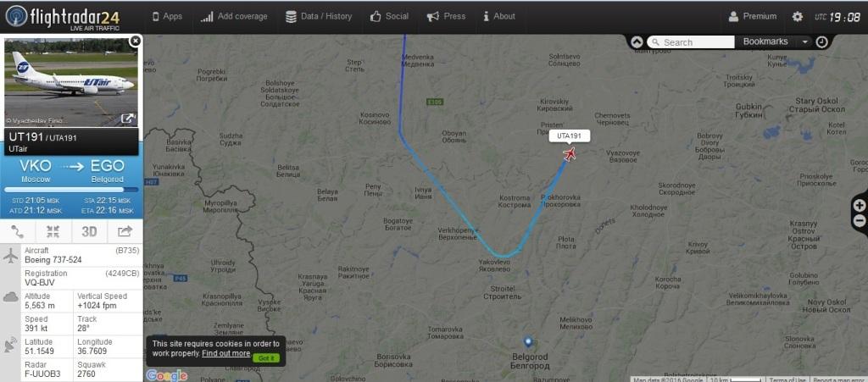Enlarge aircraft photo via the external link icon
868x382 pixels.
click(x=128, y=119)
